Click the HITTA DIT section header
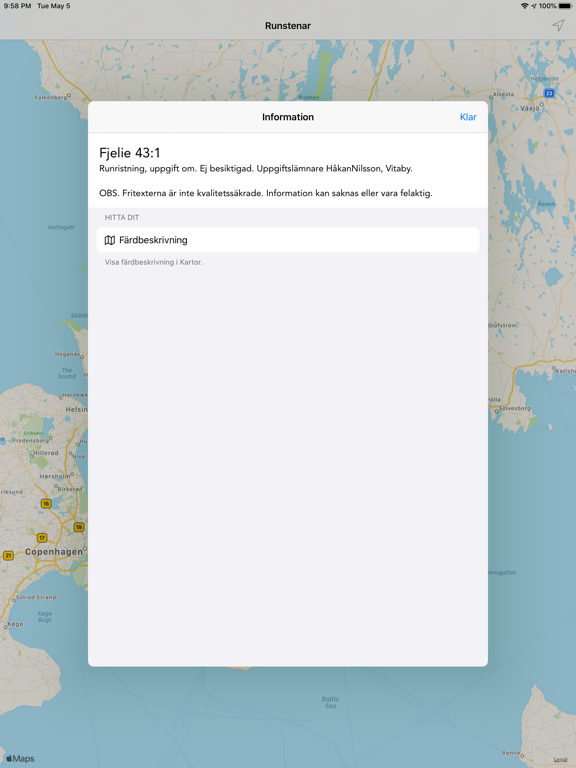This screenshot has width=576, height=768. pyautogui.click(x=122, y=217)
